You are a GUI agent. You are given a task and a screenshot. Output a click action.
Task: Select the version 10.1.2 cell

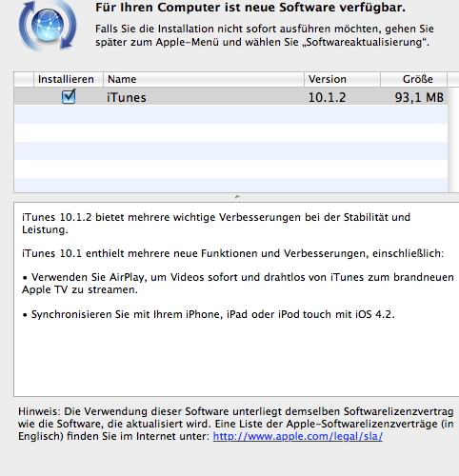pos(327,97)
